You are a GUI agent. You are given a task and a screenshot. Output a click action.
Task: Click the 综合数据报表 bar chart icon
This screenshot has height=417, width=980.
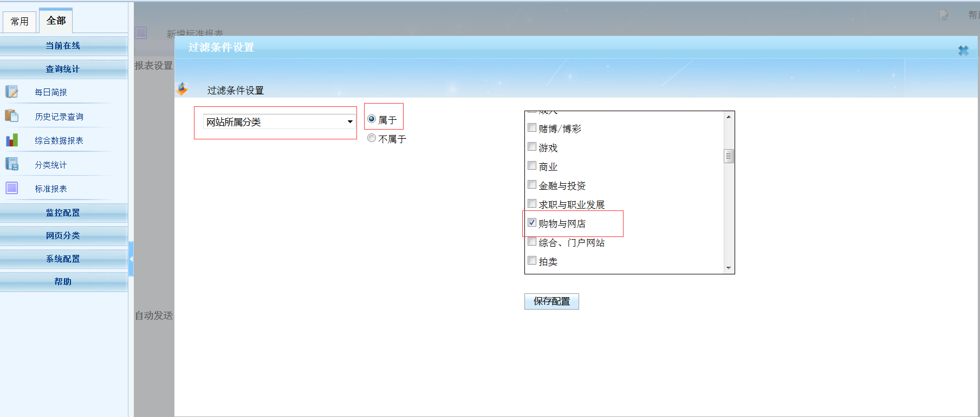click(12, 140)
